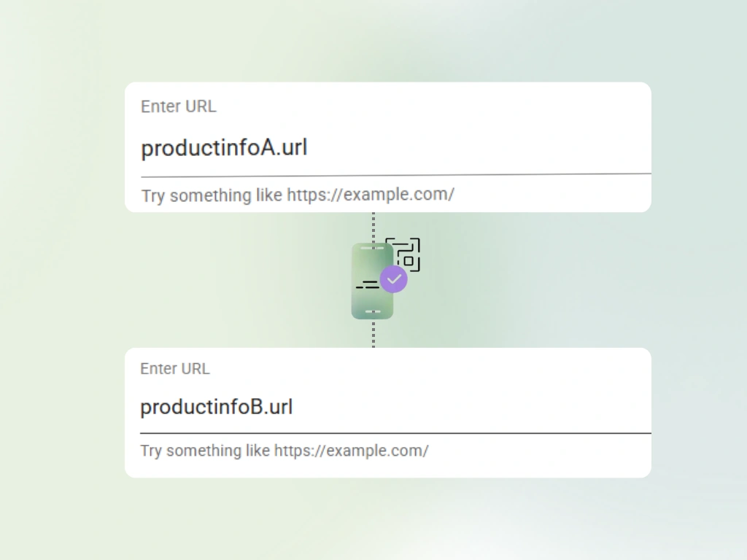Select the green smartphone illustration

373,281
